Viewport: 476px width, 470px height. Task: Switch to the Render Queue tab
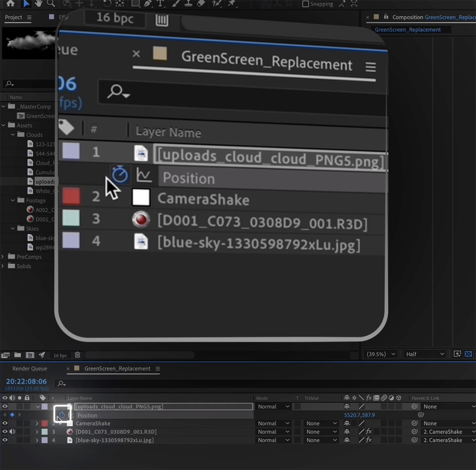(30, 368)
